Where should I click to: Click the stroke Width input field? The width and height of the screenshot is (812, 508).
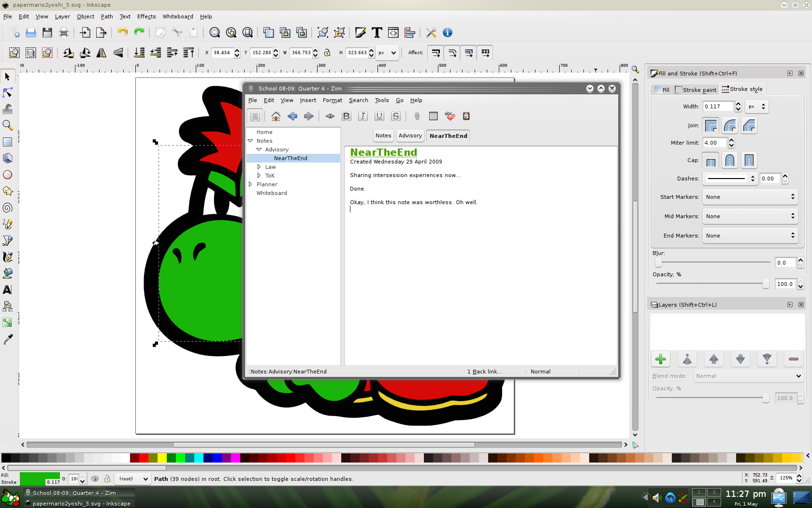pos(718,106)
